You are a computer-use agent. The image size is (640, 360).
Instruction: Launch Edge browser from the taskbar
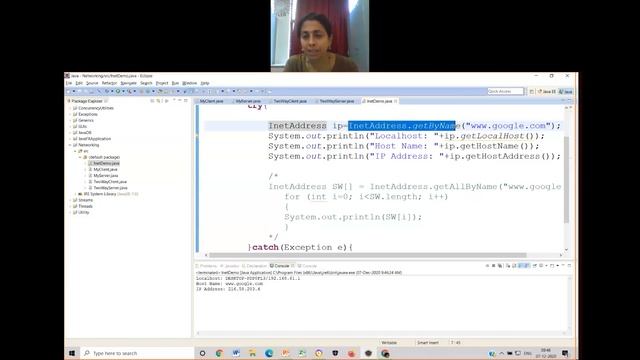coord(269,353)
